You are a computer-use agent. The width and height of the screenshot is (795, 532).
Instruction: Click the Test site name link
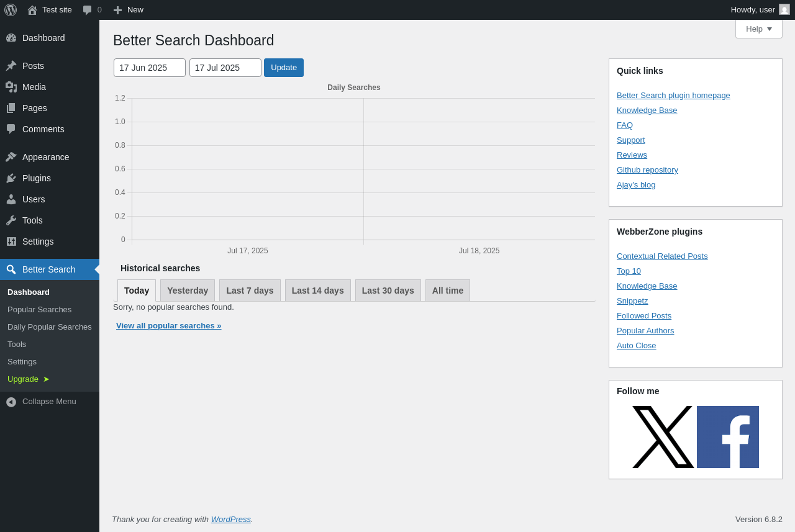[57, 9]
